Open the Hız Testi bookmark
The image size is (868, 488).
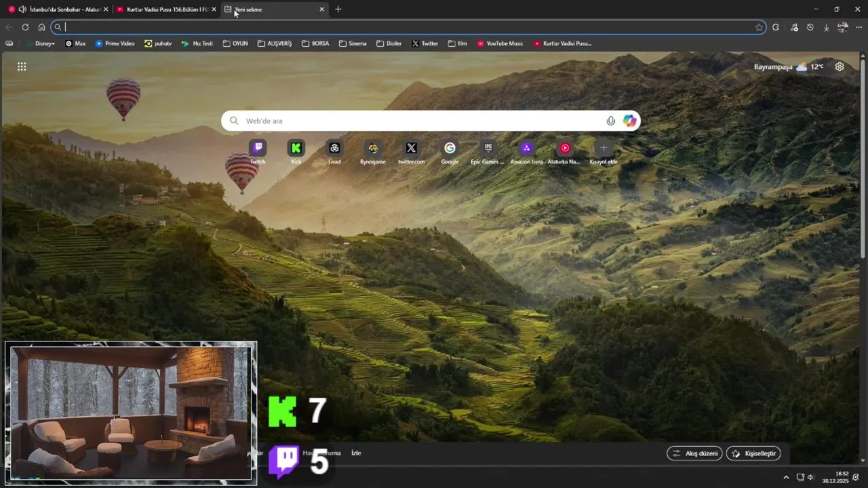[197, 43]
